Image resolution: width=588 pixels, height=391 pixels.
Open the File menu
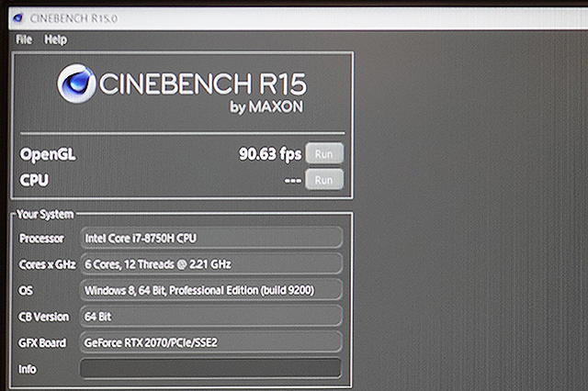(x=24, y=39)
